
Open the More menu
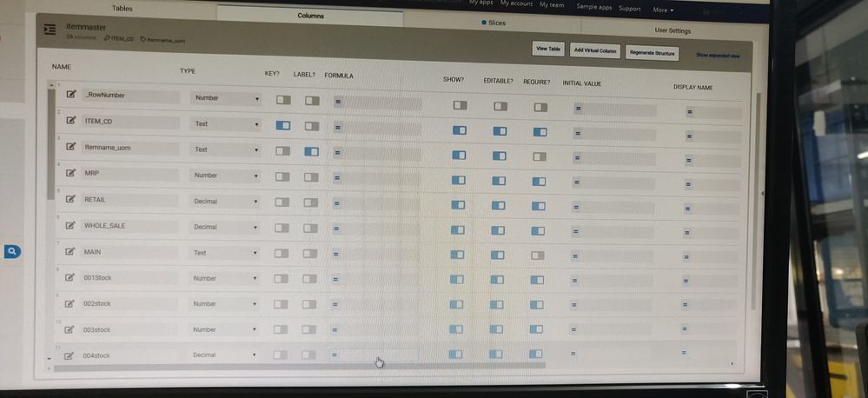click(663, 10)
